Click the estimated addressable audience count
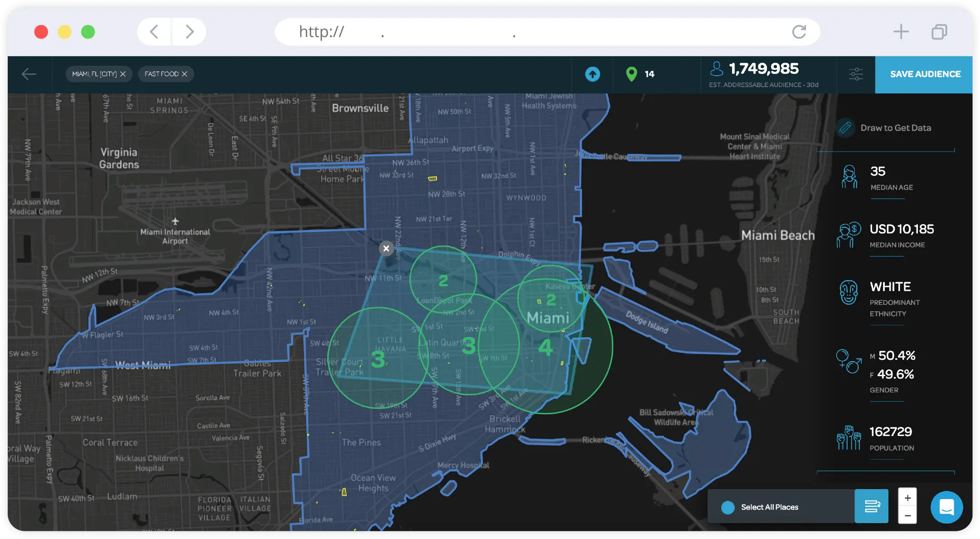Screen dimensions: 980x539 point(764,69)
